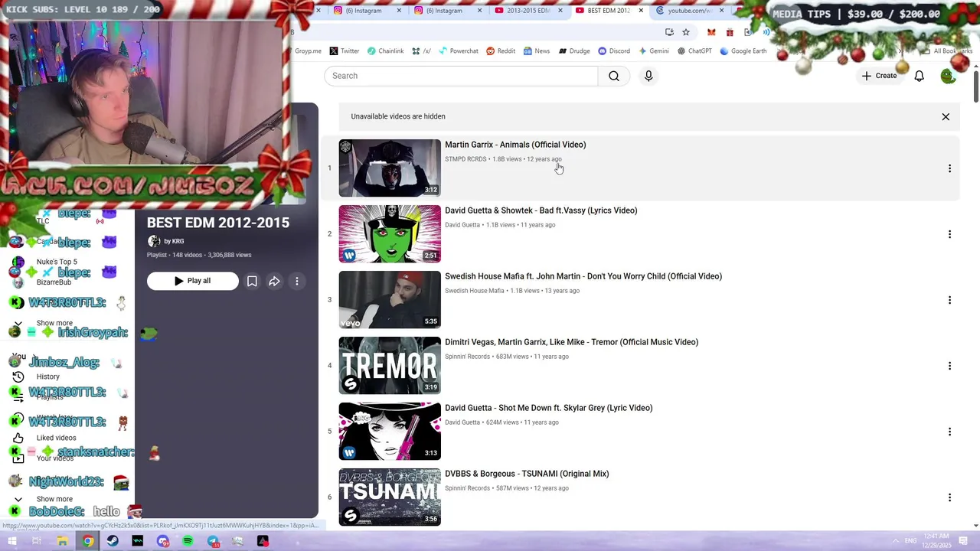Open the YouTube account avatar menu

[x=948, y=76]
